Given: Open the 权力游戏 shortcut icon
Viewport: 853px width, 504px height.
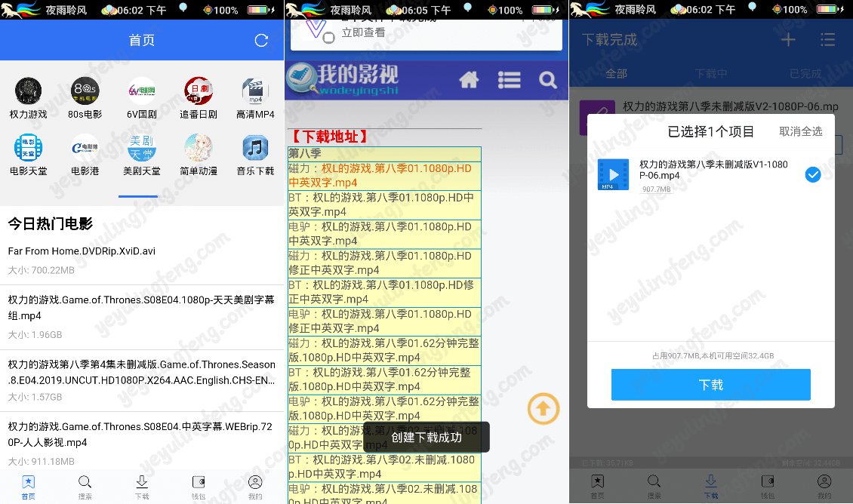Looking at the screenshot, I should (28, 98).
